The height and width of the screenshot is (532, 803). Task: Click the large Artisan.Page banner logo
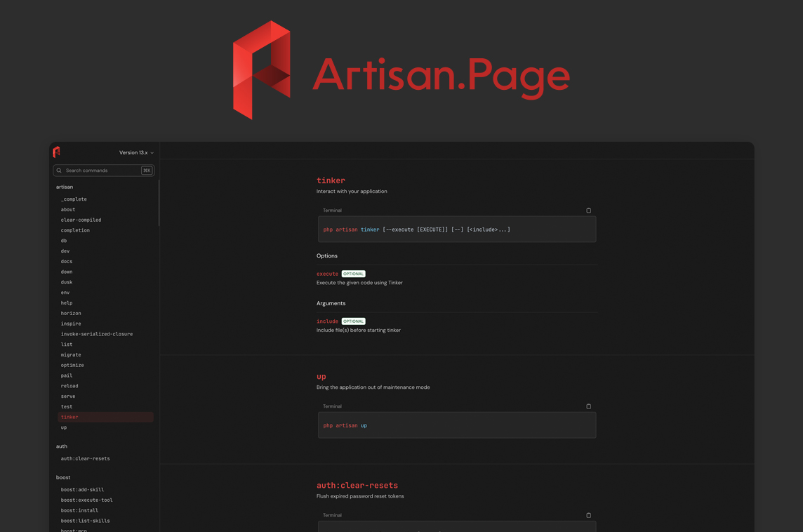click(401, 70)
